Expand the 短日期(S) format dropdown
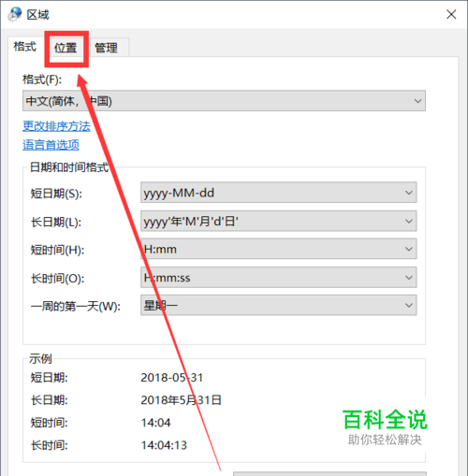 click(278, 193)
